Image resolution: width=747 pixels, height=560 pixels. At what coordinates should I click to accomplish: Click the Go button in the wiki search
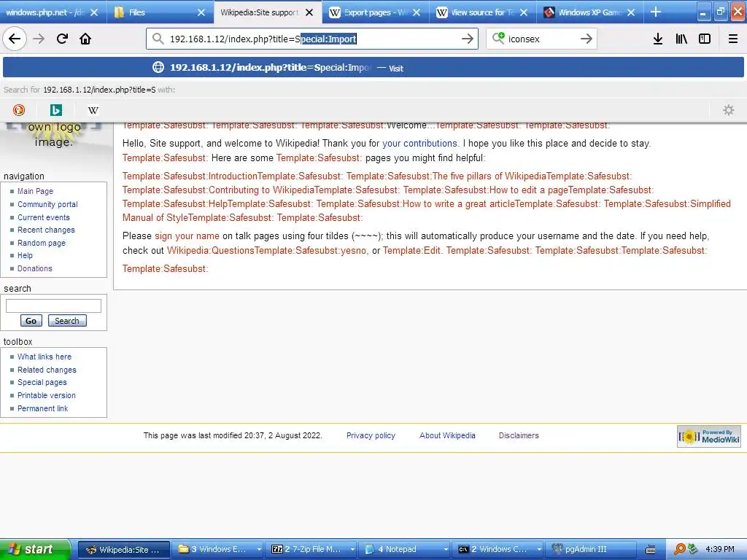[31, 321]
